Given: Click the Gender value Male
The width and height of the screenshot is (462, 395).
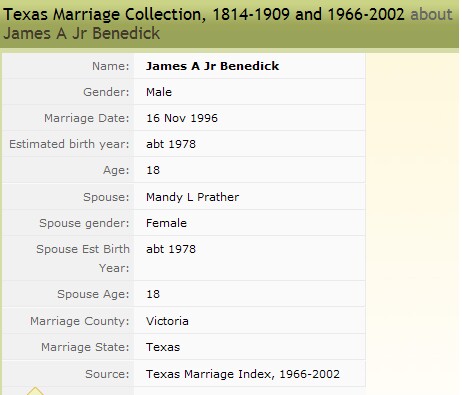Looking at the screenshot, I should pyautogui.click(x=159, y=92).
